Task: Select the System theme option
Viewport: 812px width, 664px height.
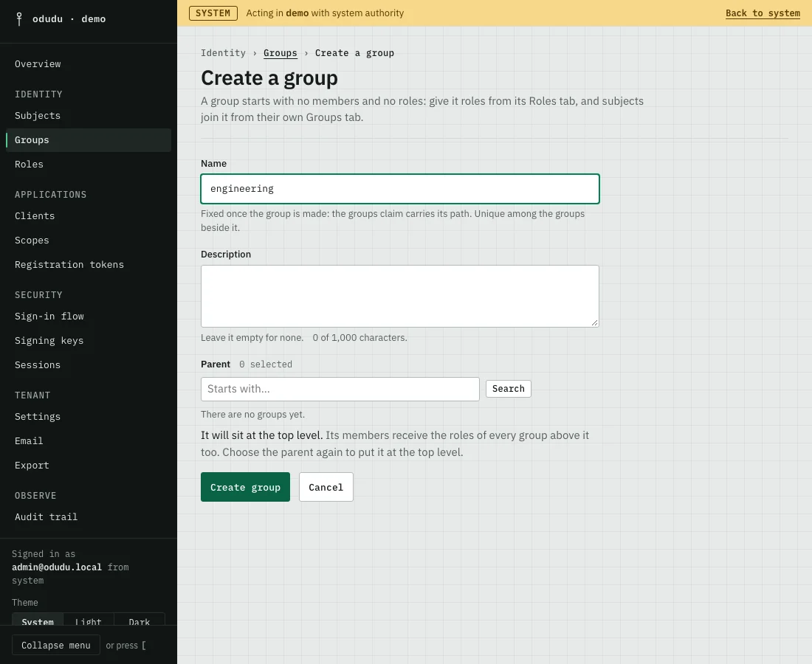Action: pos(38,619)
